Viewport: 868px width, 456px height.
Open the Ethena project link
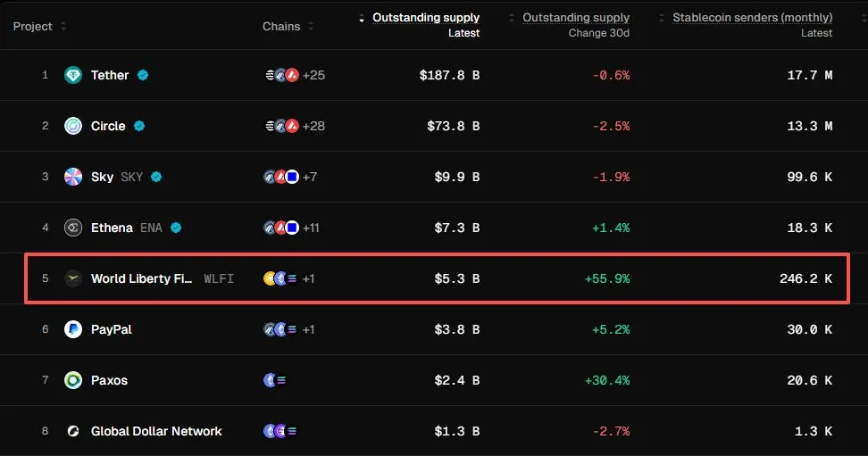pos(112,228)
